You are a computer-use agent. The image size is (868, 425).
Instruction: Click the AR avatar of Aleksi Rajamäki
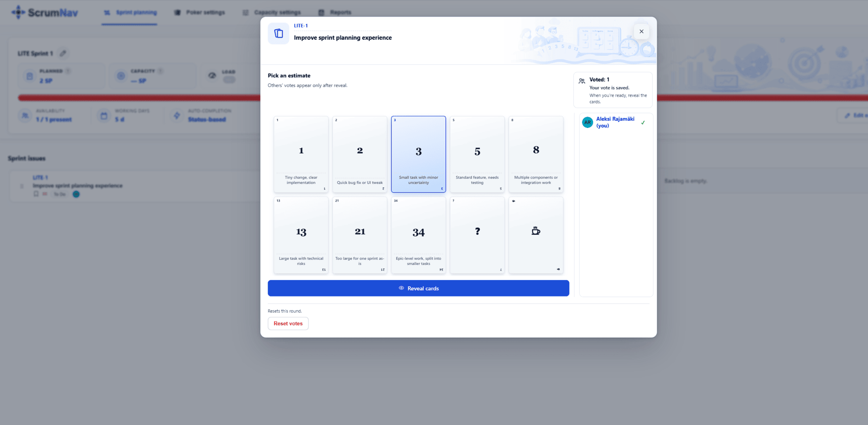pyautogui.click(x=587, y=122)
